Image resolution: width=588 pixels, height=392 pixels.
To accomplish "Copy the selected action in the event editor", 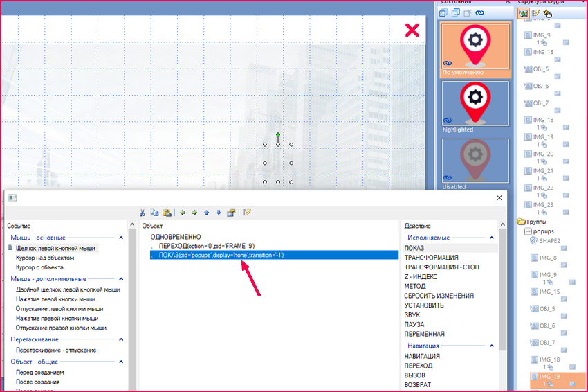I will (x=154, y=213).
